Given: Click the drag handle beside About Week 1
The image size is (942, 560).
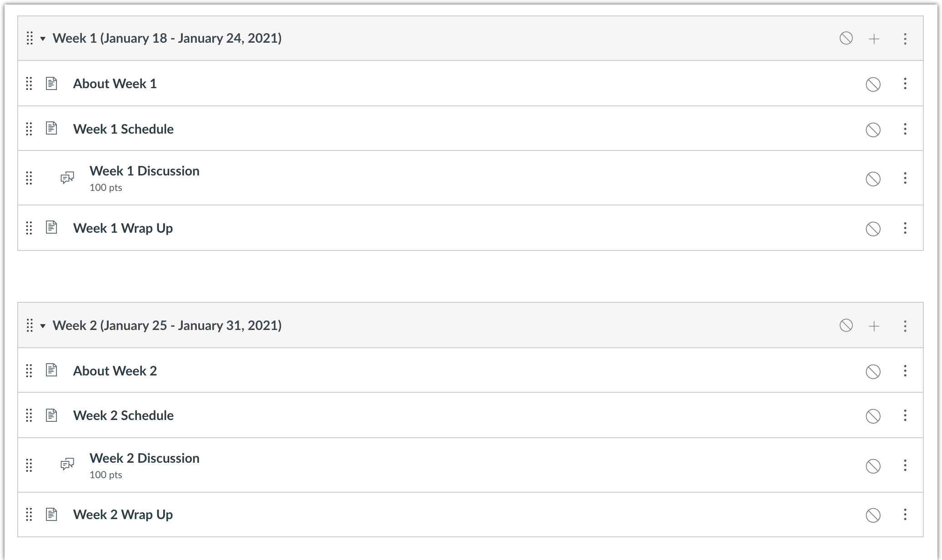Looking at the screenshot, I should pyautogui.click(x=29, y=84).
